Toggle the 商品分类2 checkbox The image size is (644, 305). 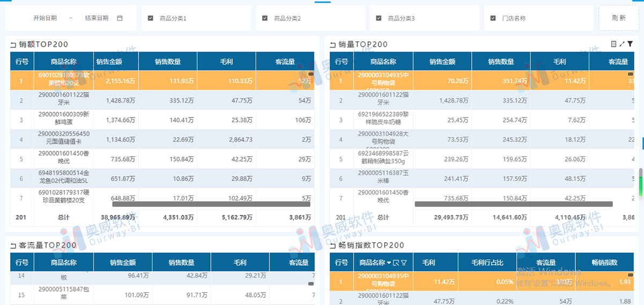tap(265, 18)
